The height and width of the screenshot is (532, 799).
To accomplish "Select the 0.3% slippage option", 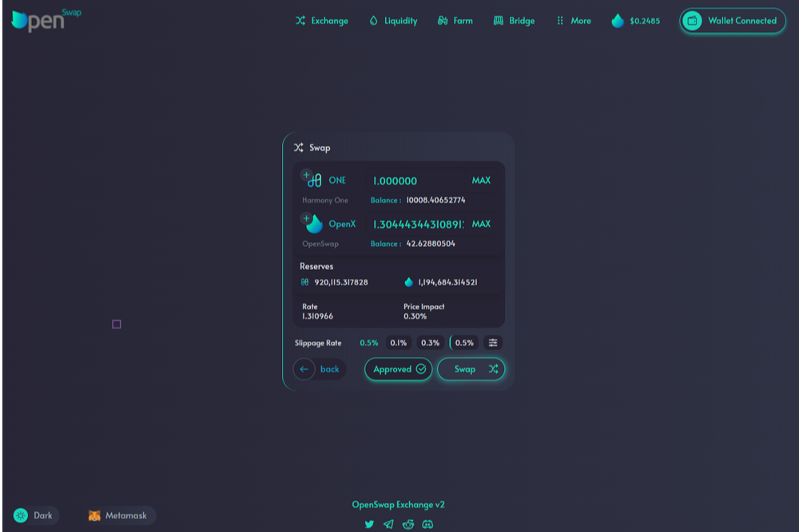I will pos(429,342).
